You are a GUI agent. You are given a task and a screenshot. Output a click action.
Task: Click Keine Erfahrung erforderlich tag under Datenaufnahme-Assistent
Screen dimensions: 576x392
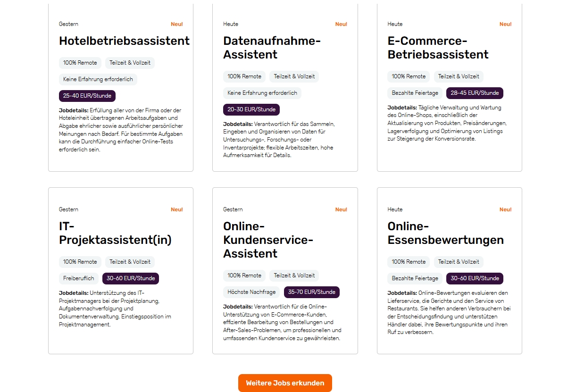click(x=262, y=93)
